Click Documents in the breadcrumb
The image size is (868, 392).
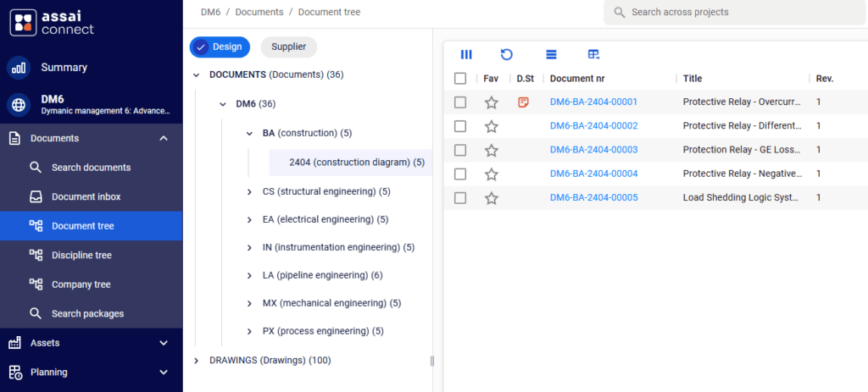pyautogui.click(x=259, y=12)
